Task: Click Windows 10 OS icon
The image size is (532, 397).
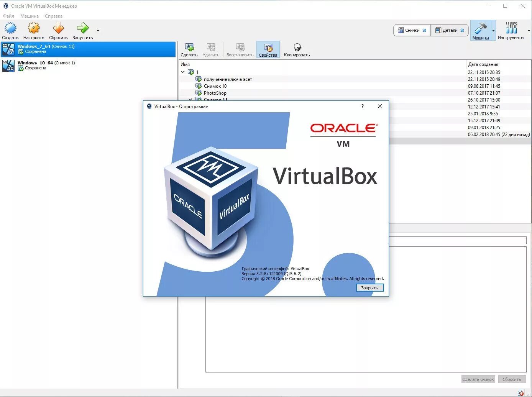Action: point(8,66)
